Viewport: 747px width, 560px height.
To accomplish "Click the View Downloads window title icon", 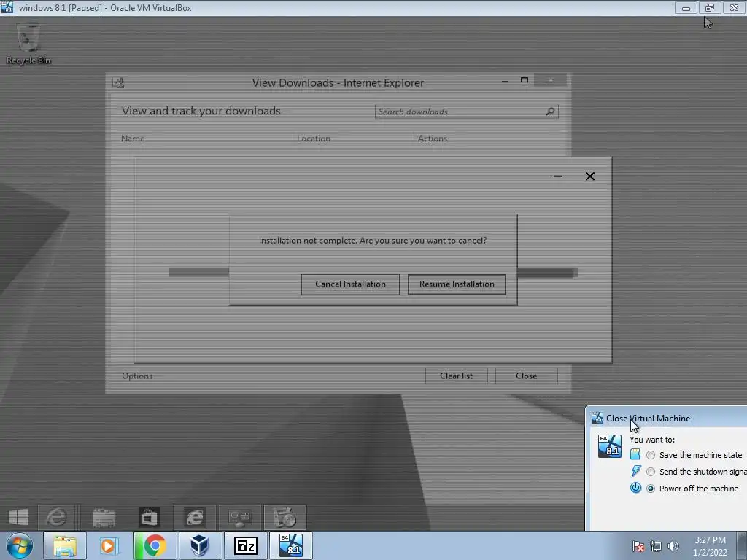I will [119, 82].
